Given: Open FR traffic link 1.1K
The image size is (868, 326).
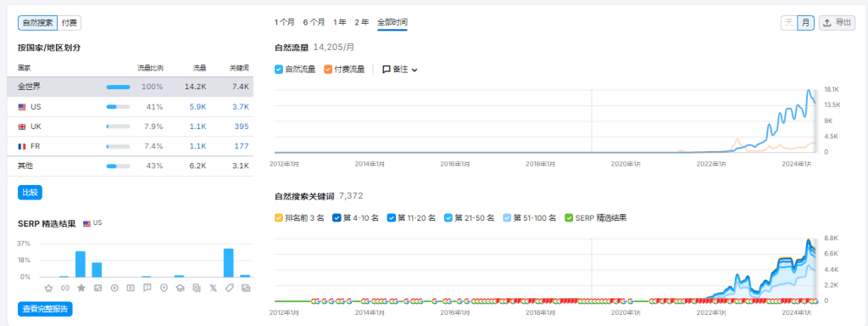Looking at the screenshot, I should 198,146.
